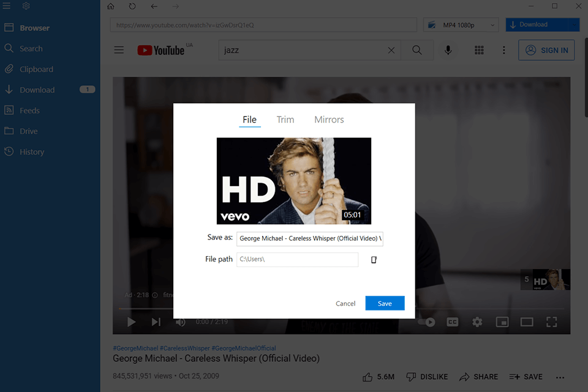Cancel the save dialog
The width and height of the screenshot is (588, 392).
point(345,303)
